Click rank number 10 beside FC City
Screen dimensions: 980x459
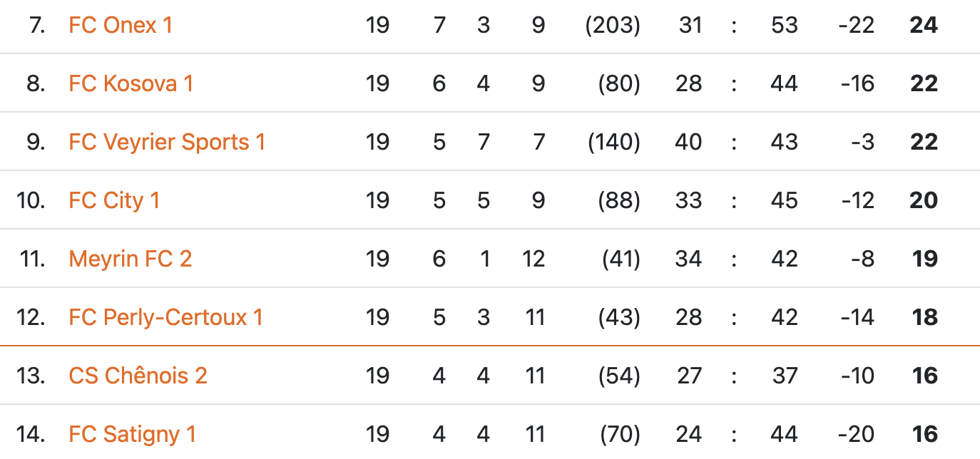click(31, 201)
